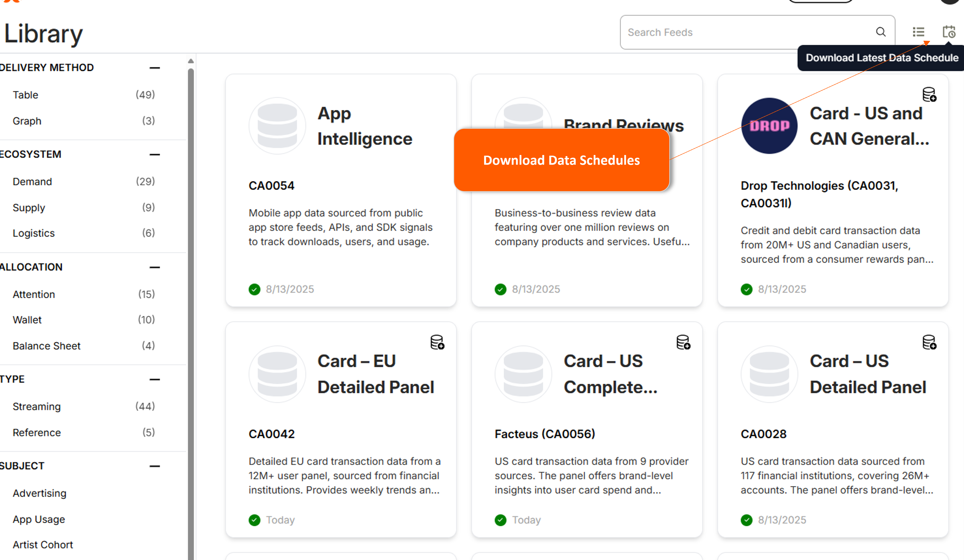Filter by Table delivery method

point(26,95)
